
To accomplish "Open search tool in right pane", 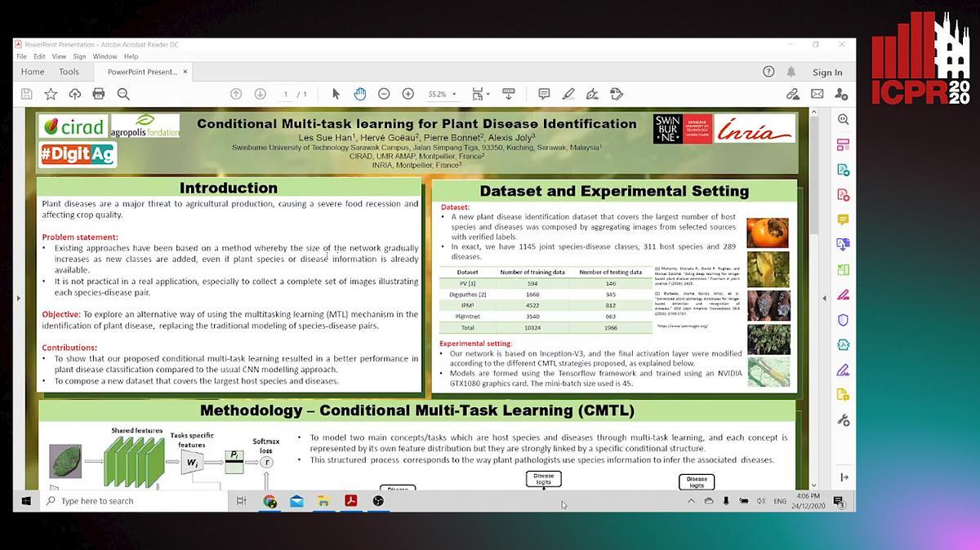I will coord(843,119).
